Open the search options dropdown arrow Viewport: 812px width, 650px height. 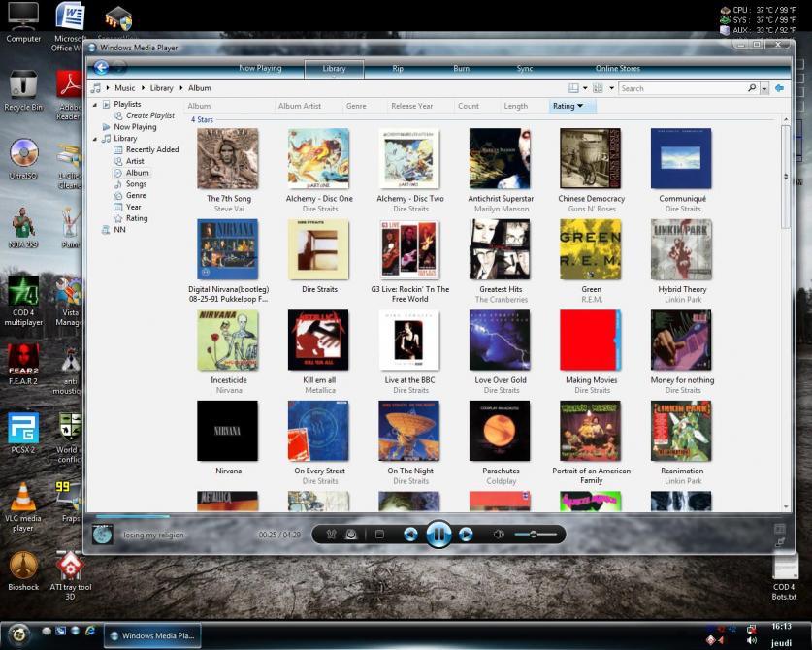point(764,88)
